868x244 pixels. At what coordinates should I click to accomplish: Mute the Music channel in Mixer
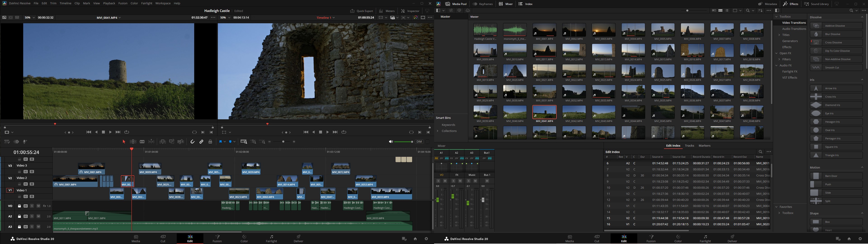tap(475, 181)
